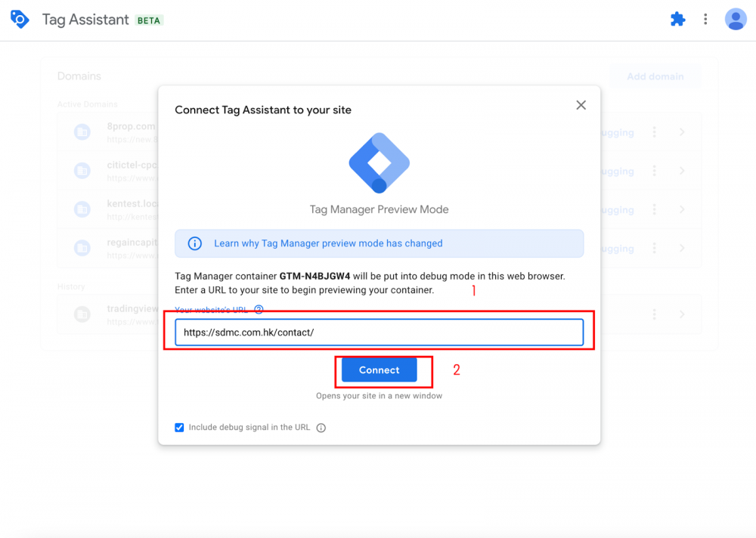Click the help icon beside Your website's URL
Viewport: 756px width, 538px height.
[259, 310]
